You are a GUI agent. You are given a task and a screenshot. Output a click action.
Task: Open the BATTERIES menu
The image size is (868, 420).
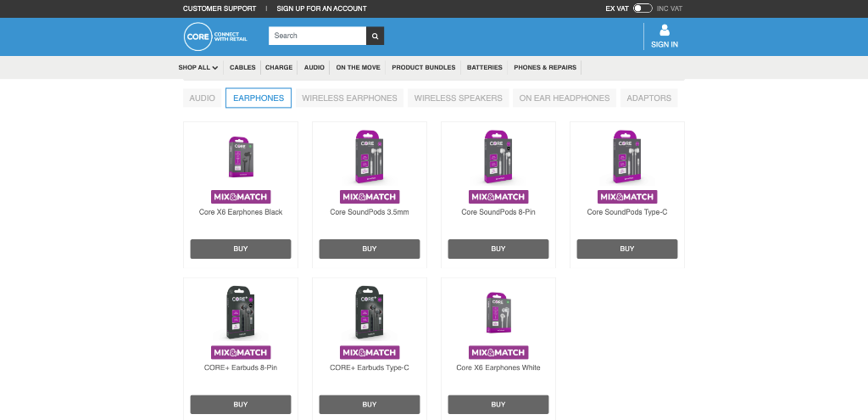pyautogui.click(x=484, y=68)
